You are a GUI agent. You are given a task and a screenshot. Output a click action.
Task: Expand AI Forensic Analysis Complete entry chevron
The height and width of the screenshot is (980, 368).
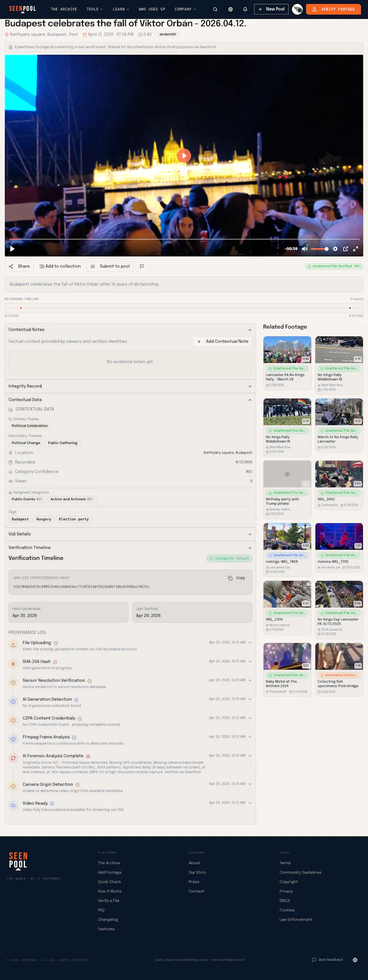pos(250,756)
